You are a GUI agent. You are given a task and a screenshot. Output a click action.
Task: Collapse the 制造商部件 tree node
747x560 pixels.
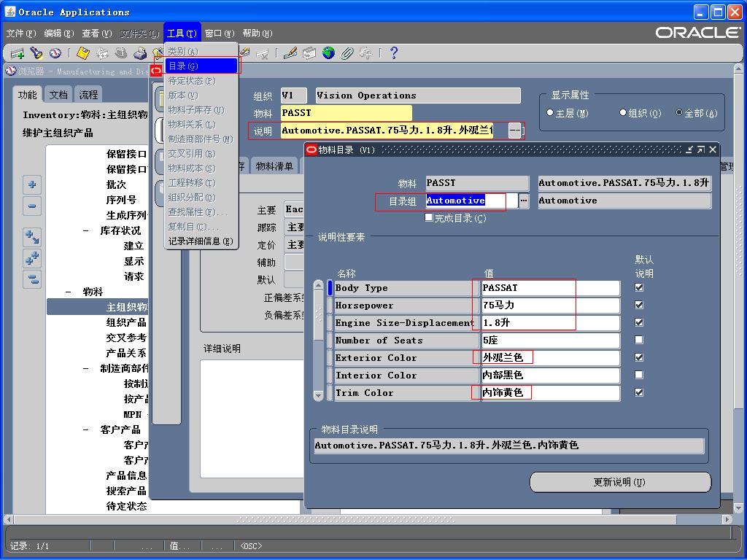point(86,368)
